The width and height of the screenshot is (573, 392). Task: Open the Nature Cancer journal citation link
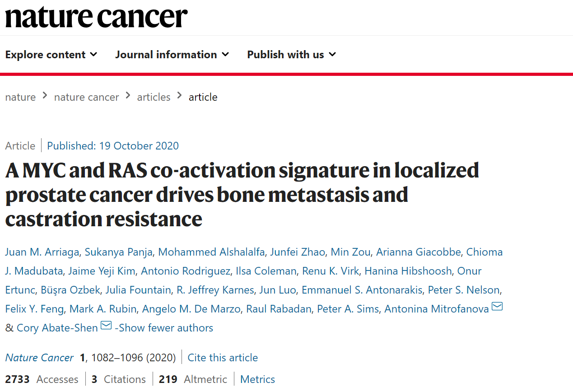[x=39, y=358]
